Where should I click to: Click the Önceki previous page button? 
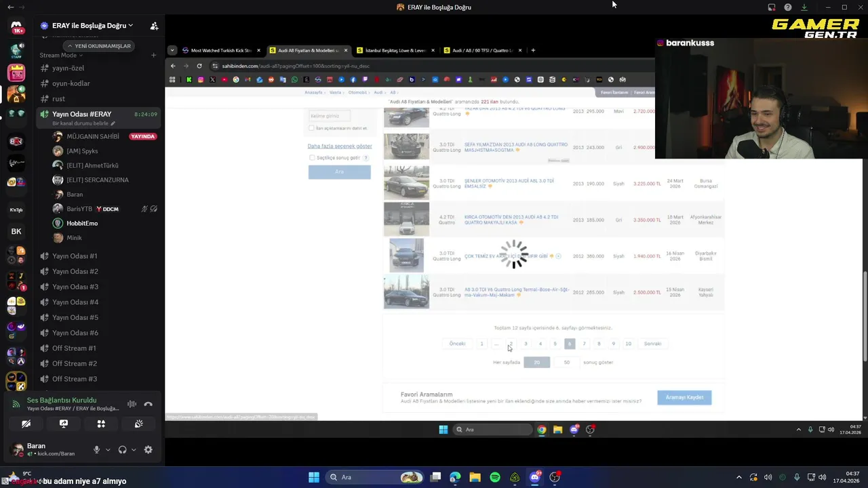[457, 344]
